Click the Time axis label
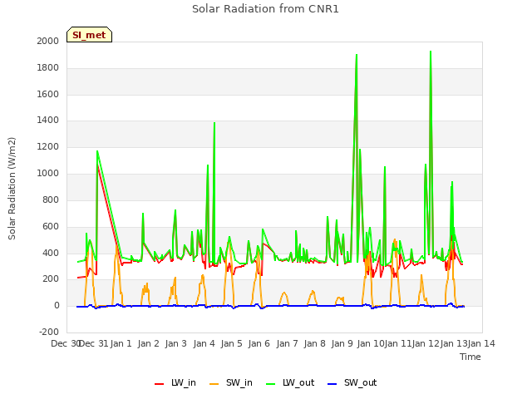This screenshot has height=399, width=532. click(470, 357)
